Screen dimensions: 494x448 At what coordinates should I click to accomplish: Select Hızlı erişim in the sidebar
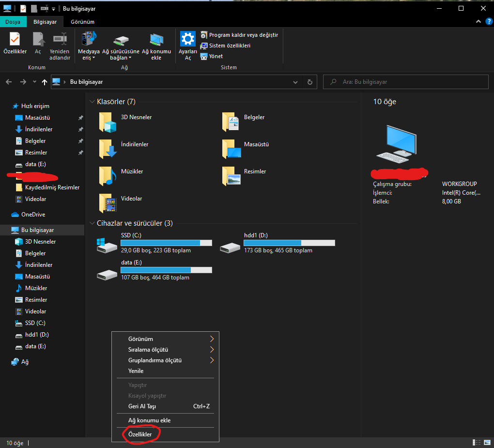pyautogui.click(x=31, y=106)
